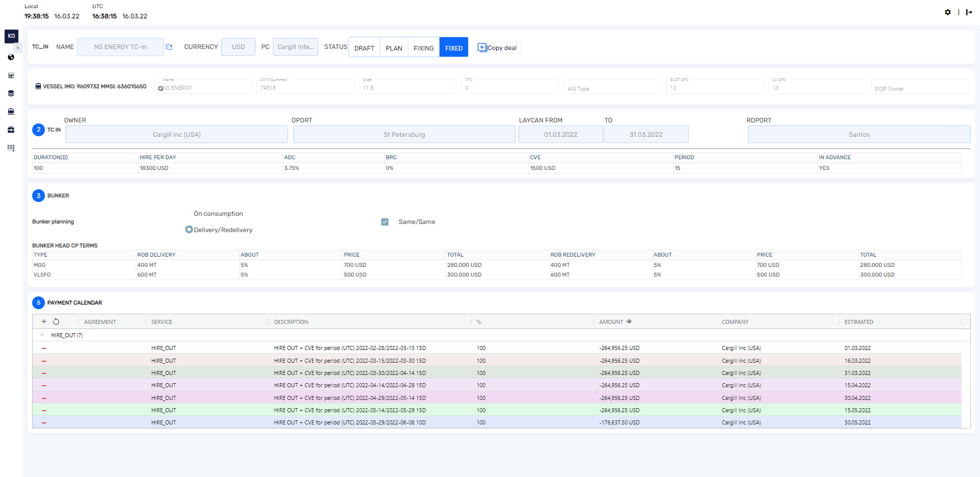Click the calculator icon in the sidebar
The image size is (980, 477).
point(11,76)
